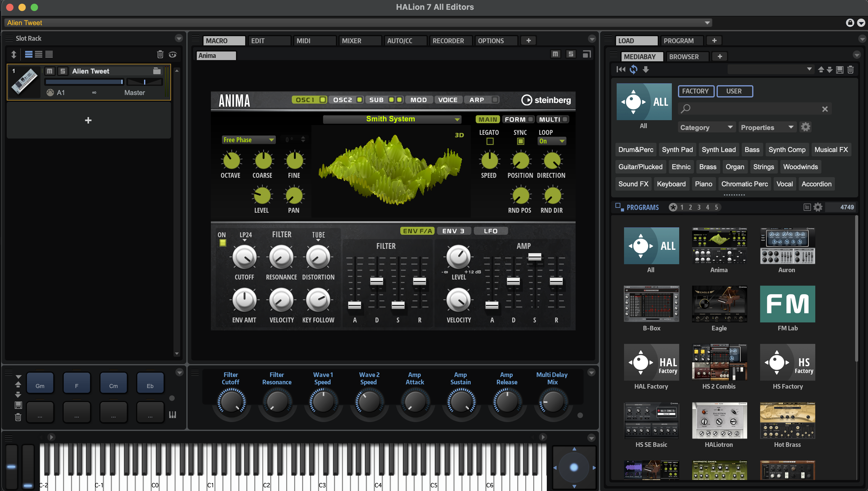Filter programs by Synth Lead category
The height and width of the screenshot is (491, 868).
click(x=719, y=149)
